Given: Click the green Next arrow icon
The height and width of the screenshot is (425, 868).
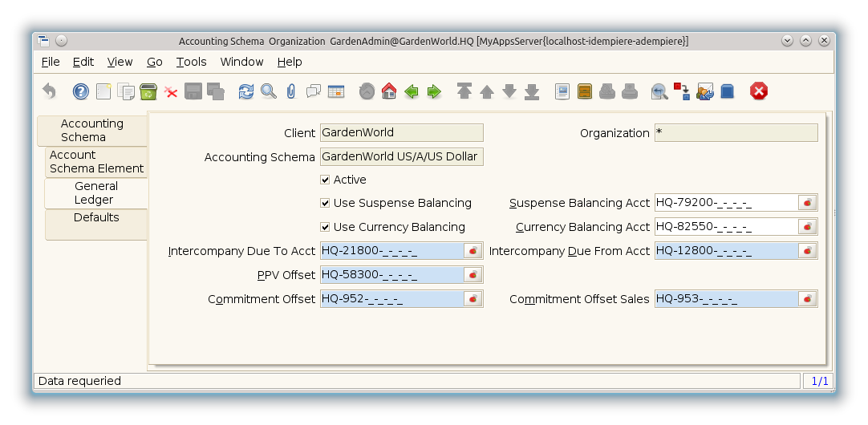Looking at the screenshot, I should [x=434, y=91].
